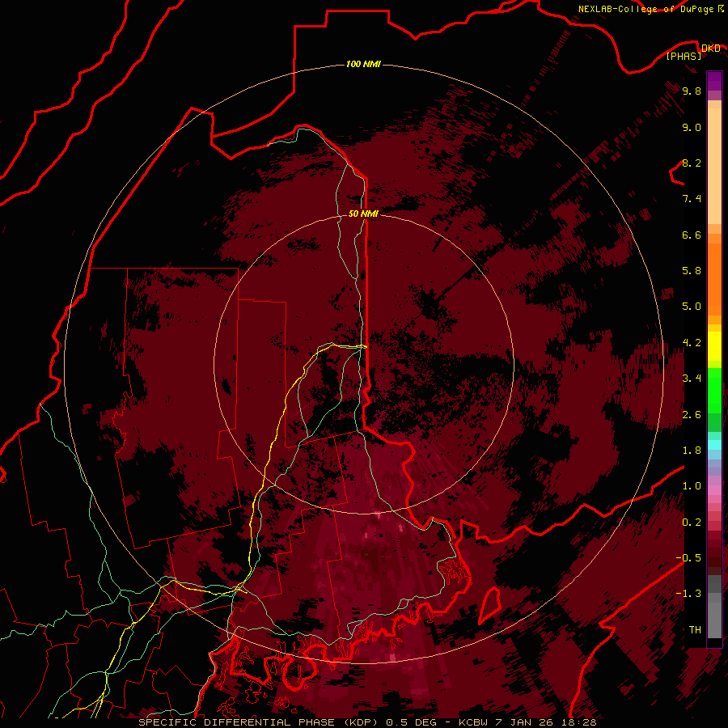Click the 9.8 value on color scale
The image size is (728, 728).
click(692, 91)
